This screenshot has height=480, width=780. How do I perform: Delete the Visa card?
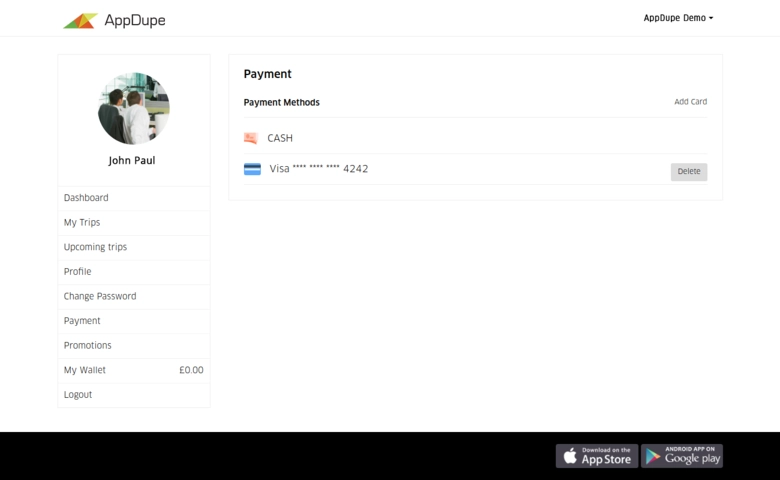pos(689,172)
